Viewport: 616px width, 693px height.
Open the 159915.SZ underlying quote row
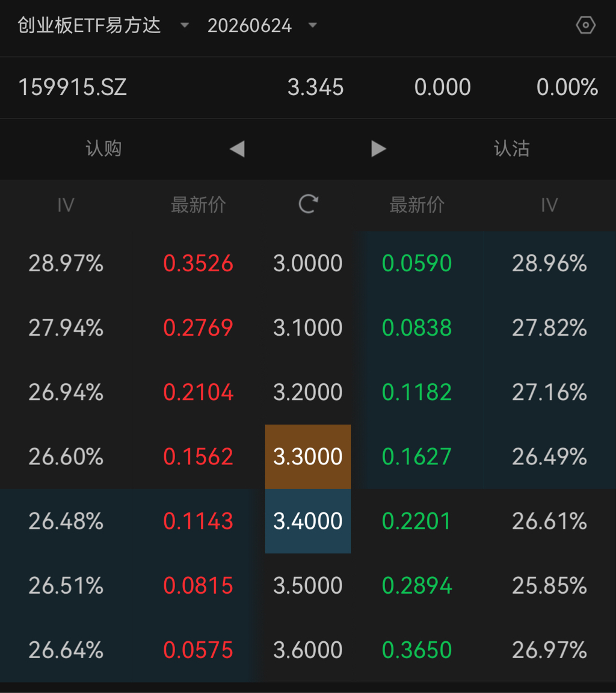click(72, 88)
